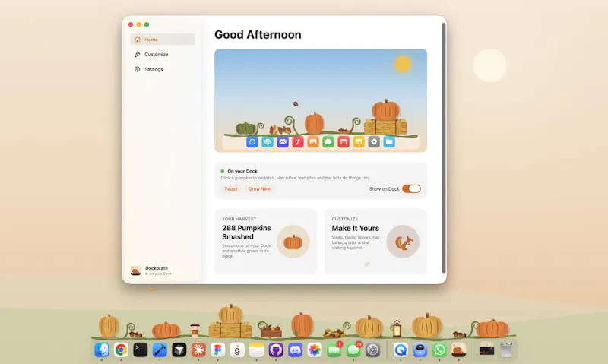608x364 pixels.
Task: Open System Settings from the Dock
Action: pyautogui.click(x=372, y=350)
